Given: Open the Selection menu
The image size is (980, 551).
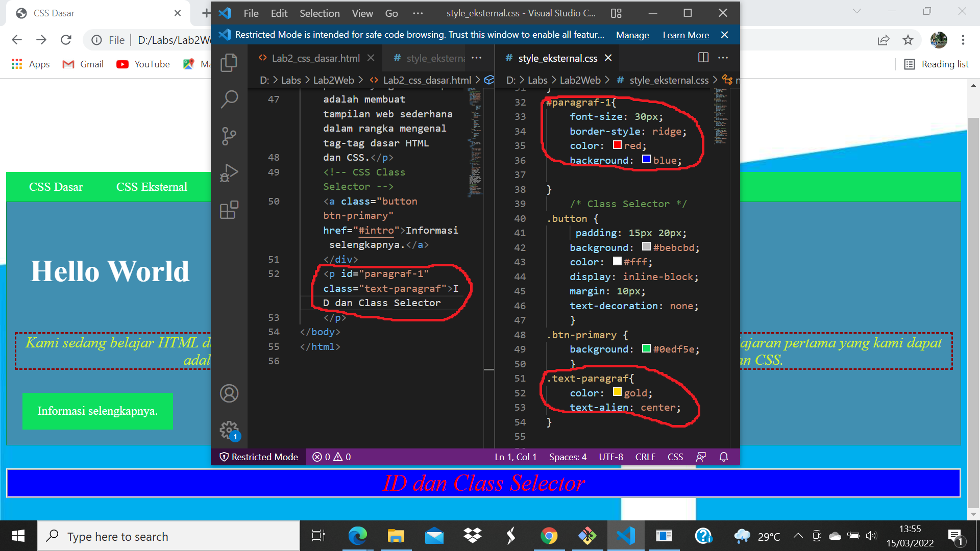Looking at the screenshot, I should [320, 13].
